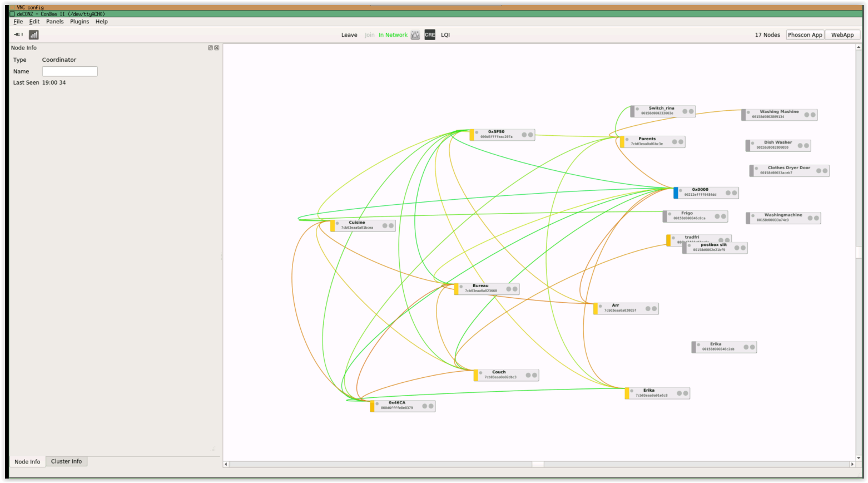Screen dimensions: 868x483
Task: Open the WebApp
Action: point(842,34)
